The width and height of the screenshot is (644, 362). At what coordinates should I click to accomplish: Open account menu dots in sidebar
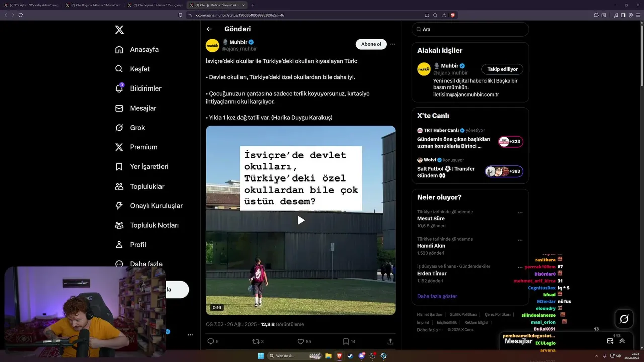click(190, 335)
